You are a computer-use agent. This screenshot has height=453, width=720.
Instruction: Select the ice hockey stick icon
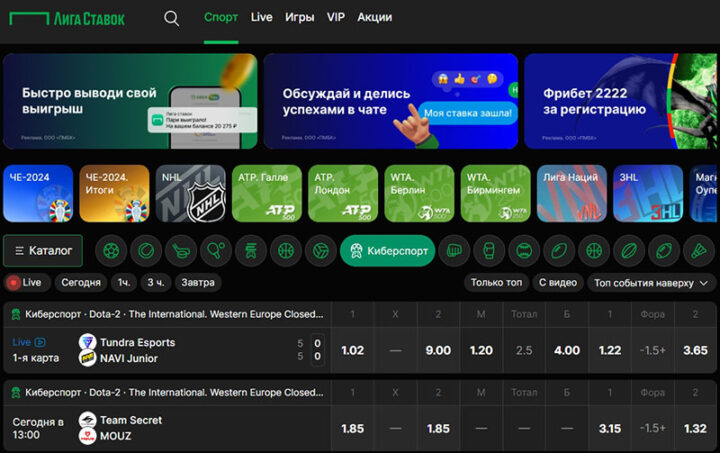tap(181, 251)
